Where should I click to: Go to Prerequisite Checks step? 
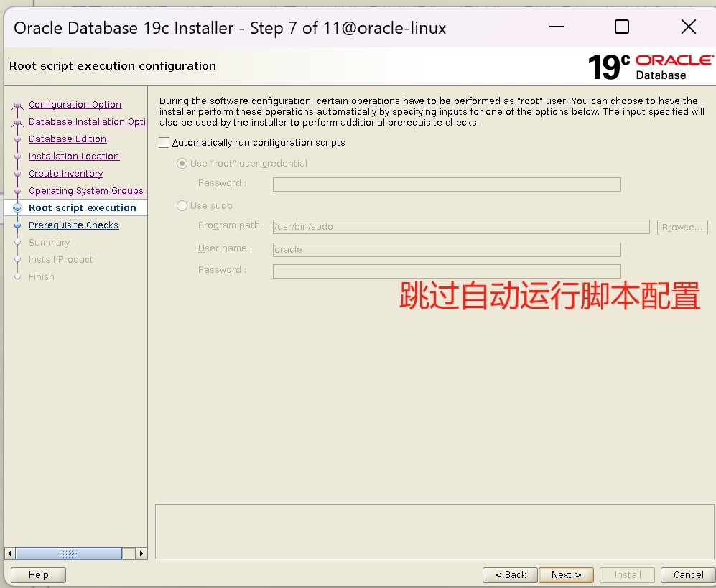coord(73,225)
